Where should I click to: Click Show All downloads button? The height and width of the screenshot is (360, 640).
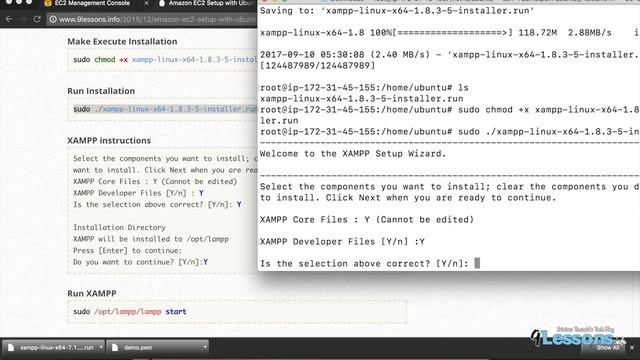[607, 348]
